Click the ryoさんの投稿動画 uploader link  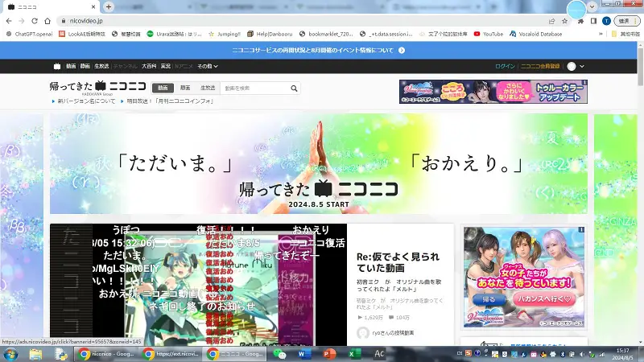coord(393,333)
